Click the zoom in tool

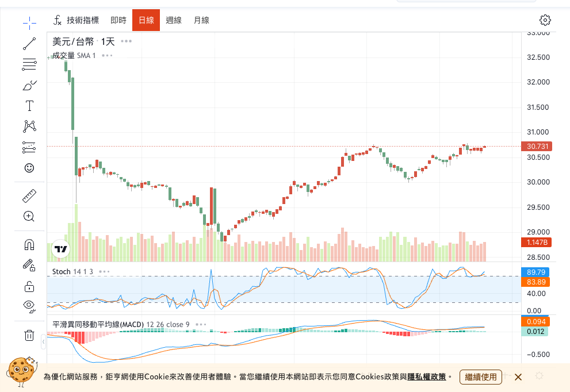click(29, 217)
